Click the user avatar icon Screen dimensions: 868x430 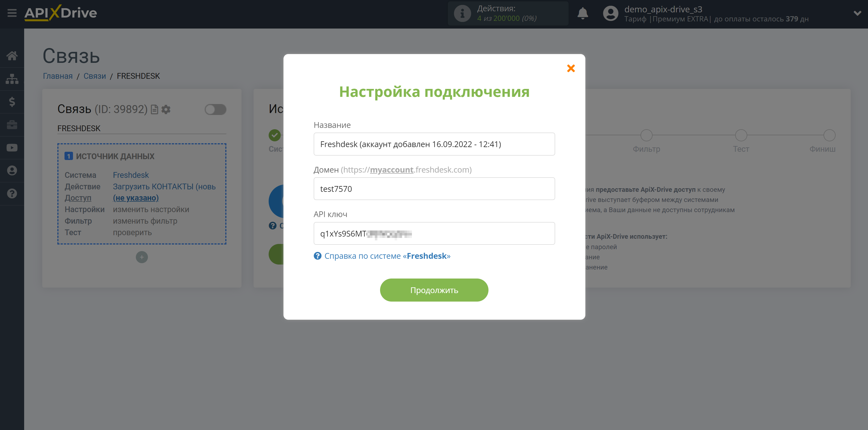(x=610, y=13)
